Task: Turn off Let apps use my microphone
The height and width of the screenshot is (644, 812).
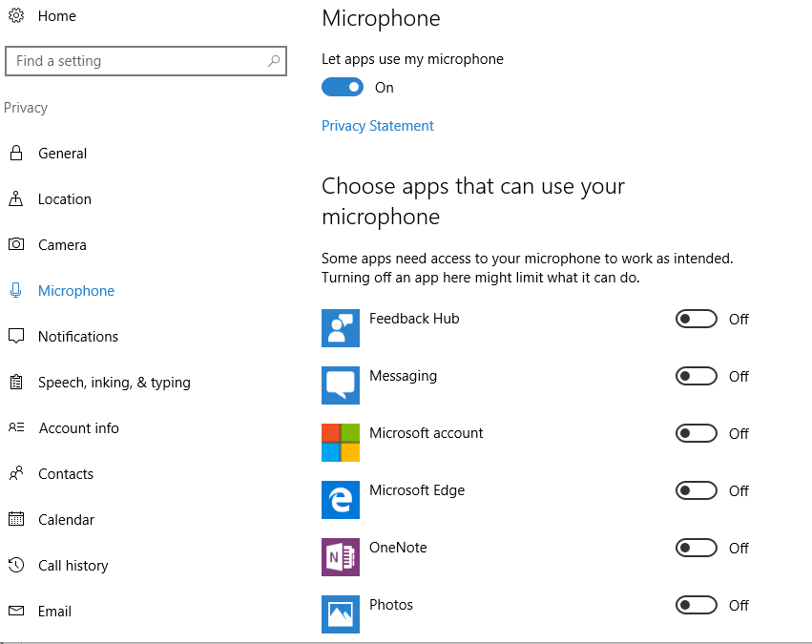Action: [x=343, y=87]
